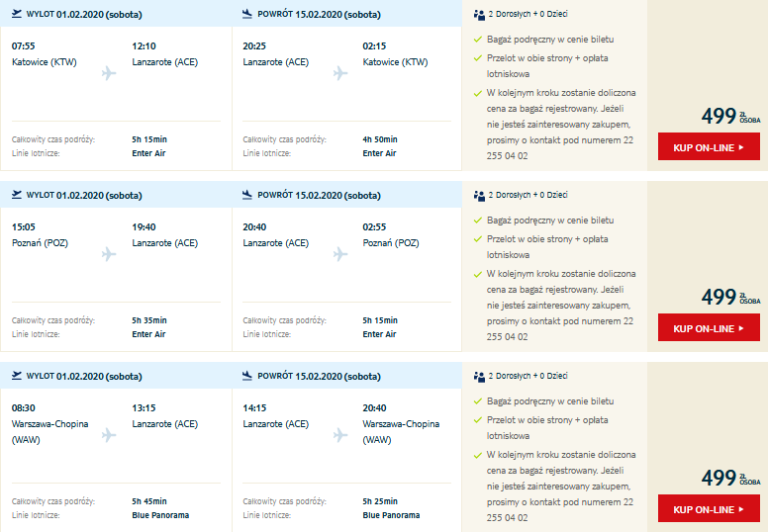Click Blue Panorama airline name on outbound Warszawa flight
The width and height of the screenshot is (768, 532).
(160, 515)
